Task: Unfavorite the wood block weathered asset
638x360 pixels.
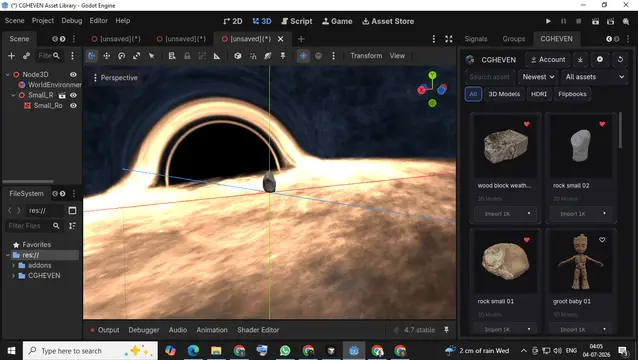Action: 527,124
